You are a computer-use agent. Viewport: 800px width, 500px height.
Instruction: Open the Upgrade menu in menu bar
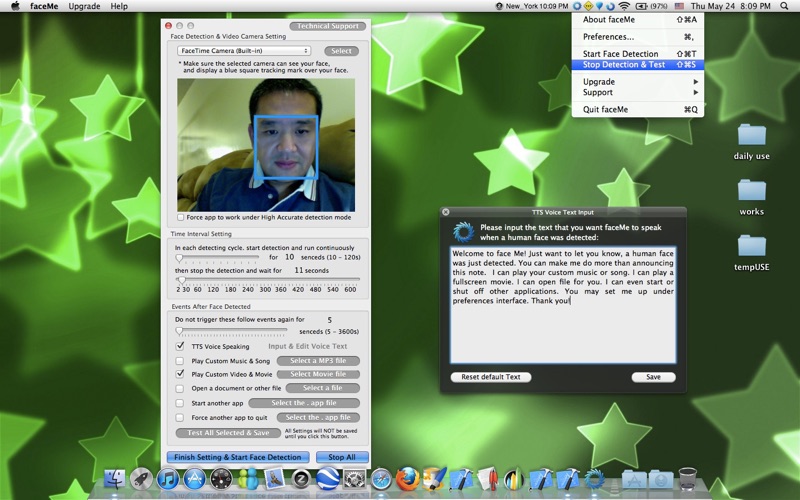coord(84,6)
